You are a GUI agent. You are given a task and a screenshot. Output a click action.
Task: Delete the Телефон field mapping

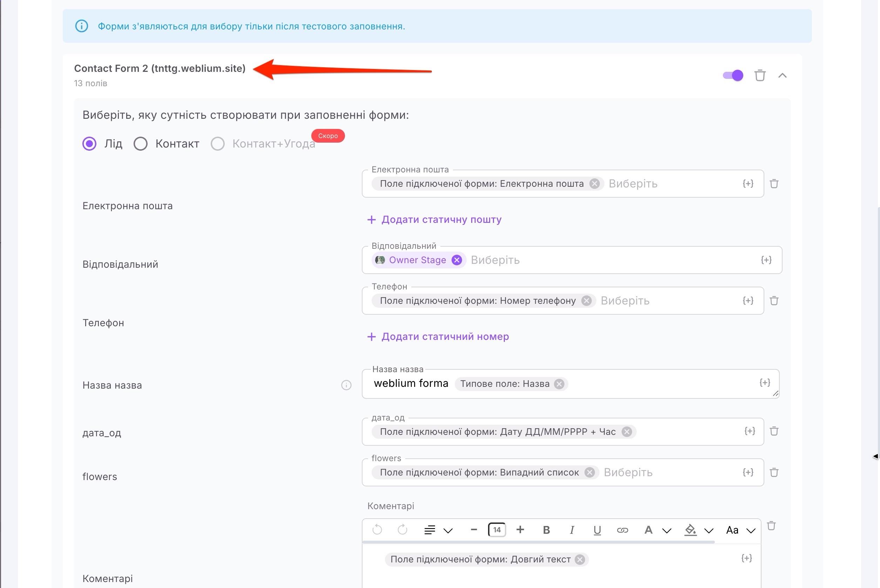click(774, 301)
